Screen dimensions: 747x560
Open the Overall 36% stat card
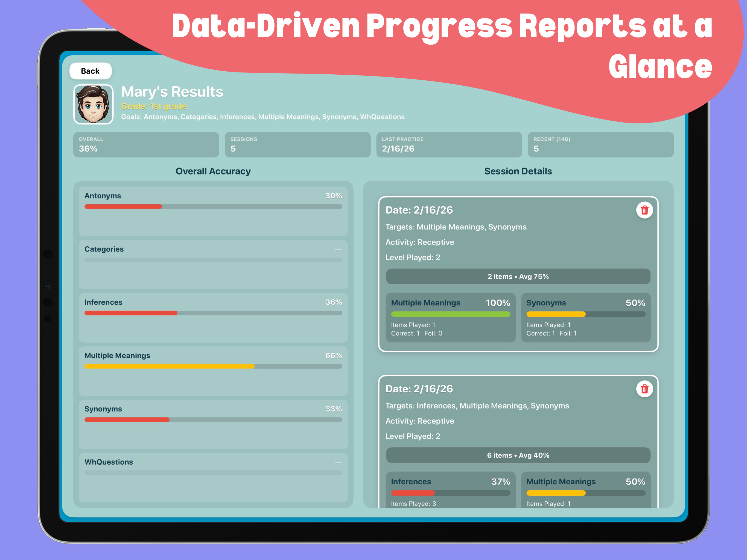pyautogui.click(x=146, y=145)
